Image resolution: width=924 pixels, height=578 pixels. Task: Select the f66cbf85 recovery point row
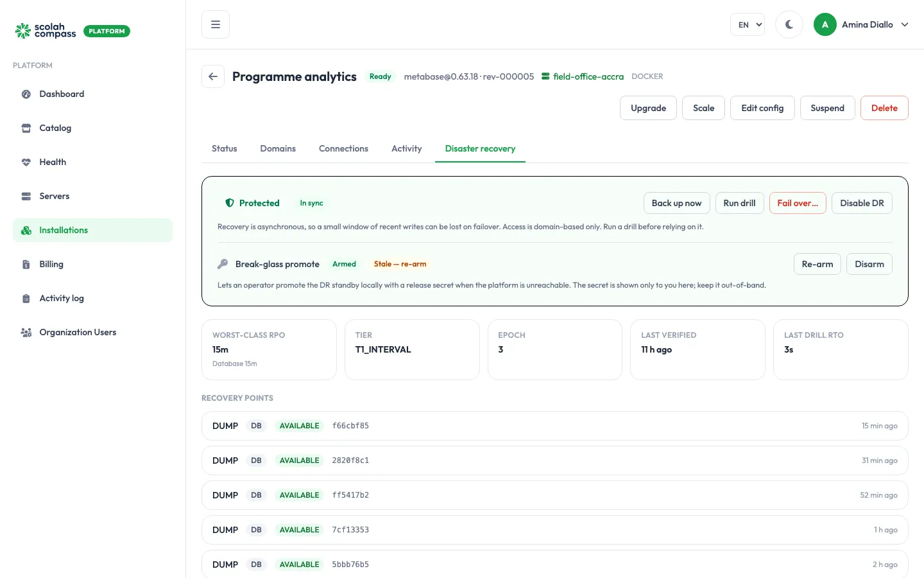point(555,426)
